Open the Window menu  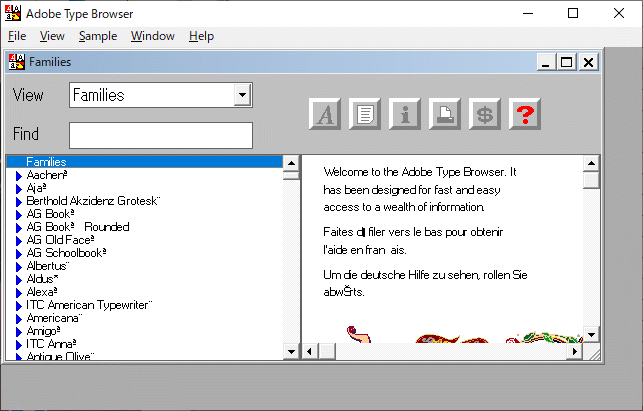pos(153,36)
